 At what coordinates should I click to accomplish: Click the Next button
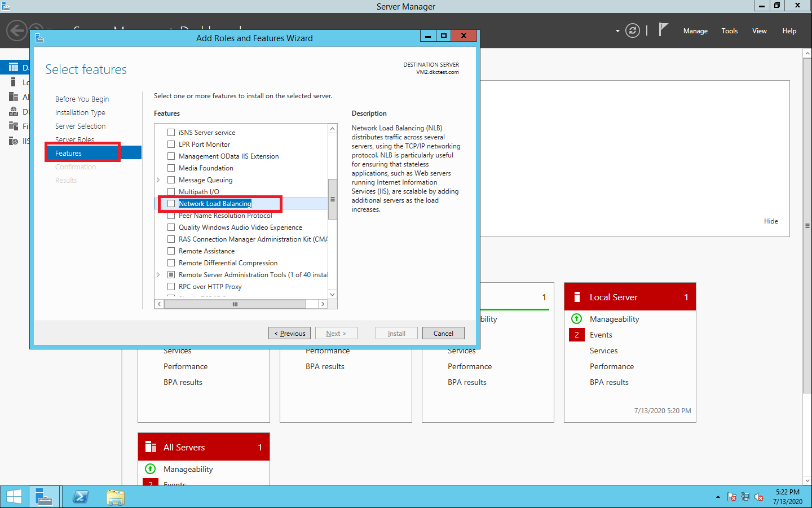tap(336, 333)
